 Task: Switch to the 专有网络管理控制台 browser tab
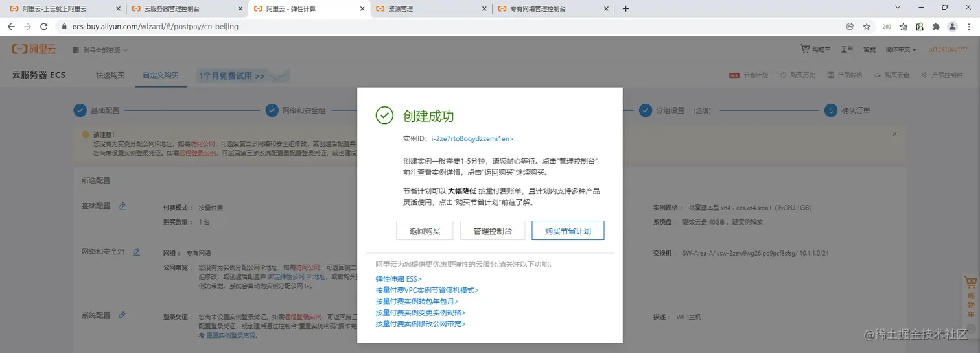point(553,9)
